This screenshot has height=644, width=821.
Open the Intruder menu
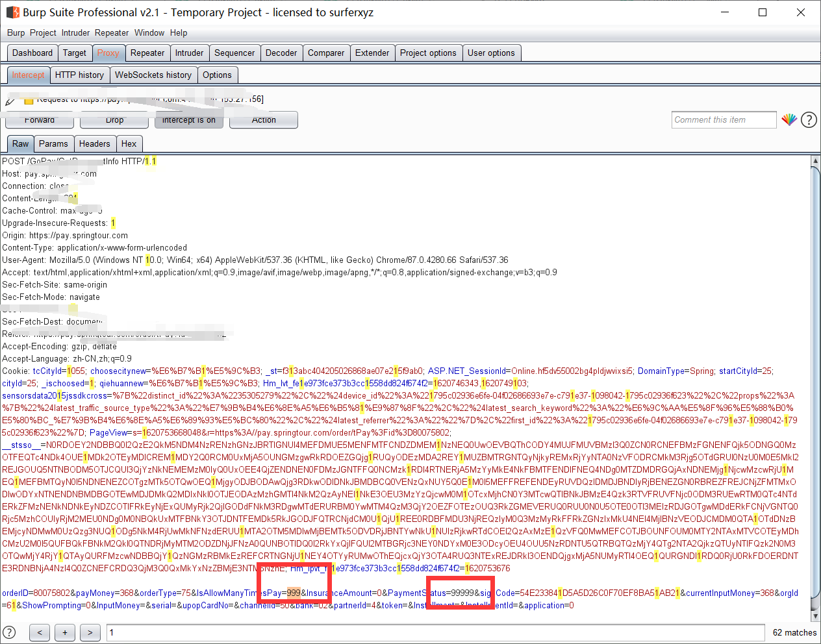tap(76, 32)
